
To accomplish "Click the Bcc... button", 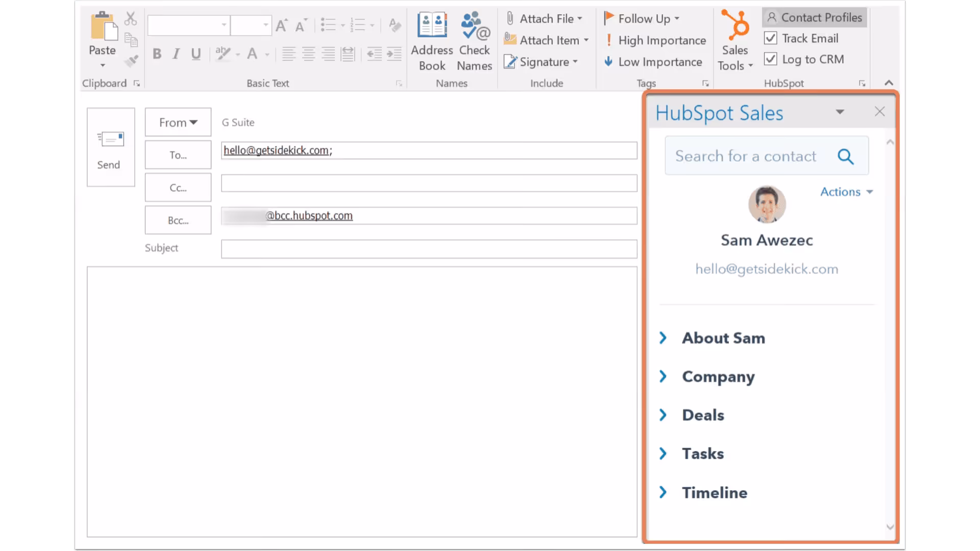I will tap(178, 220).
